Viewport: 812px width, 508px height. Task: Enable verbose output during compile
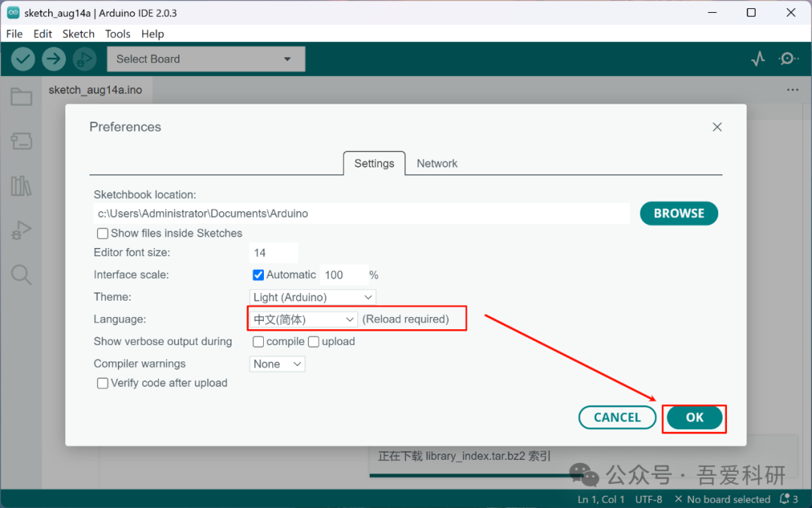tap(258, 341)
